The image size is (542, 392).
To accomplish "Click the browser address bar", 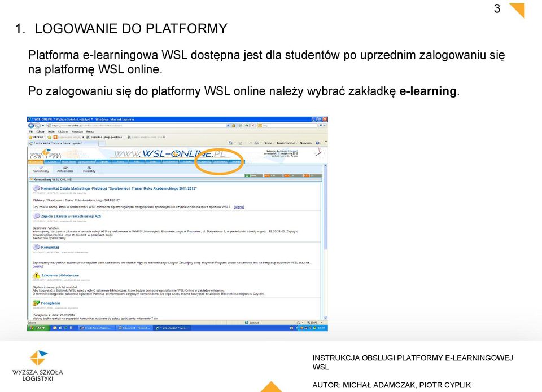I will [137, 125].
